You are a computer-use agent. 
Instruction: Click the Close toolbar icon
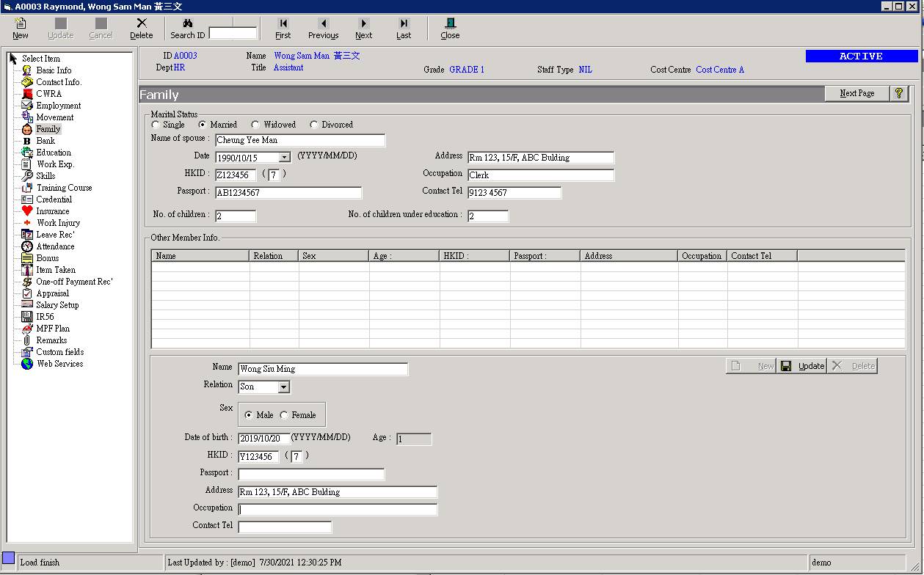(x=450, y=23)
